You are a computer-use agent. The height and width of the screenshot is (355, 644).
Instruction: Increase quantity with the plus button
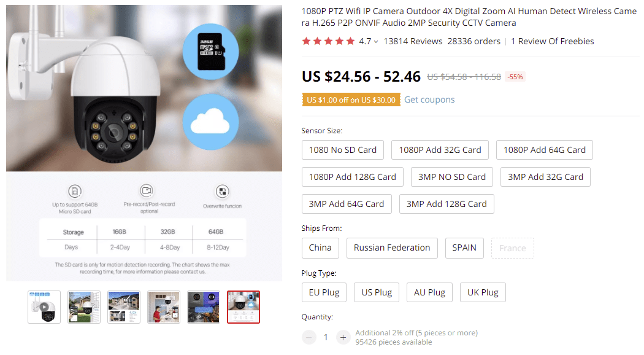[x=343, y=337]
